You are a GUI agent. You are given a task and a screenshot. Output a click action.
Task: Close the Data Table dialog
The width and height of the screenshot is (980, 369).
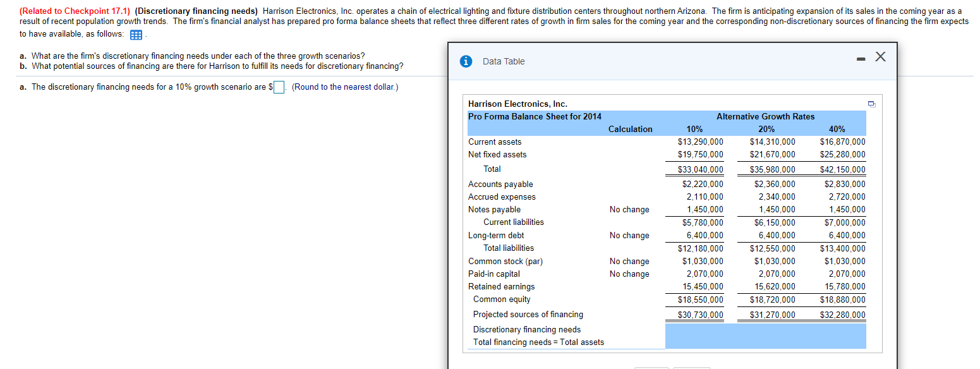tap(880, 57)
